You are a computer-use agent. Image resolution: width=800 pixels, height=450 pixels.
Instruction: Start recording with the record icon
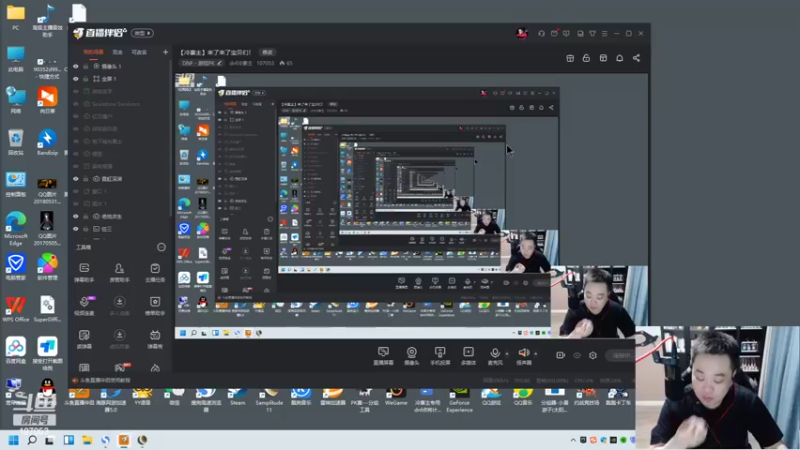pos(560,355)
